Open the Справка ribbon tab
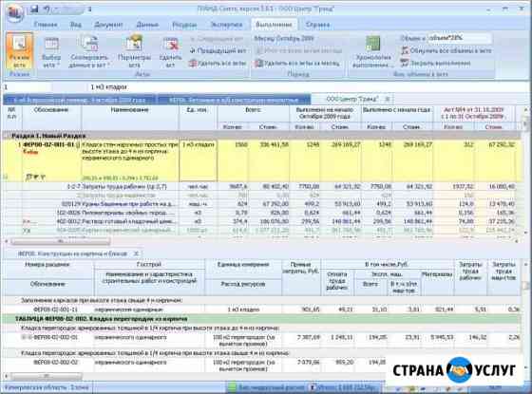This screenshot has height=394, width=532. coord(317,25)
